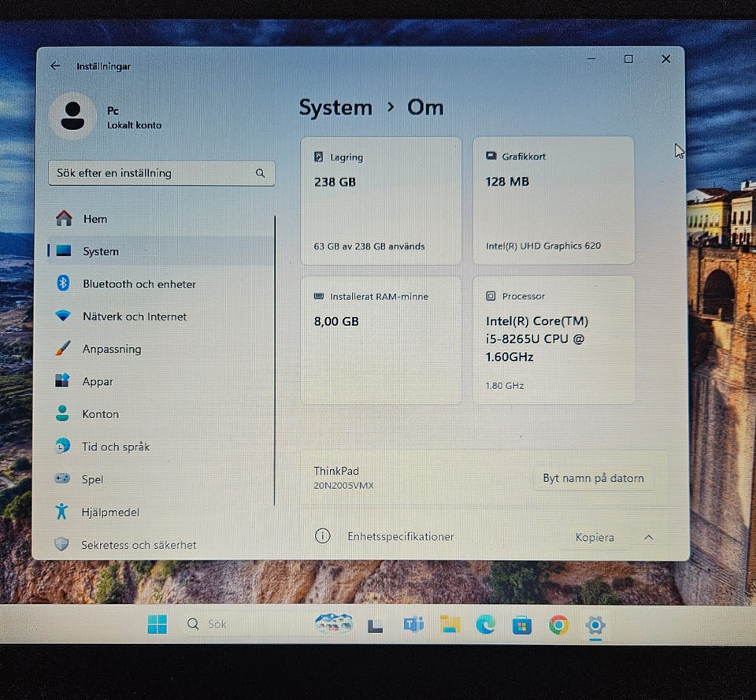The width and height of the screenshot is (756, 700).
Task: Launch Google Chrome from the taskbar
Action: [558, 625]
